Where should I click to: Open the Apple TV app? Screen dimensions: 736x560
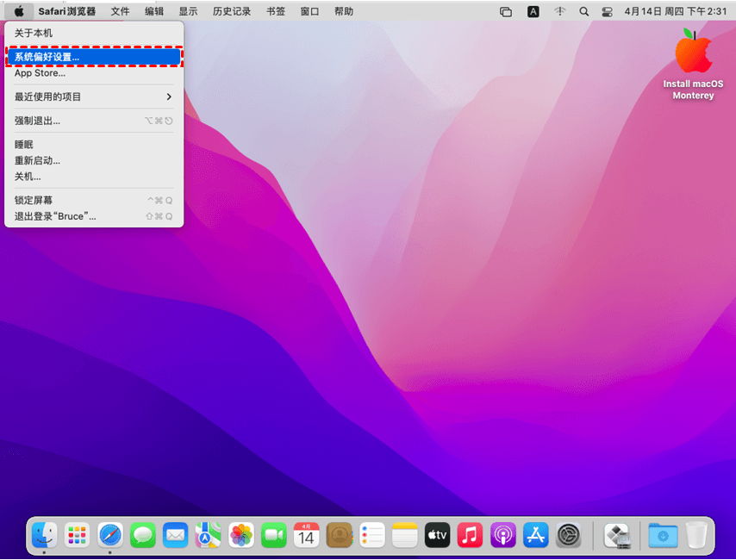point(437,535)
